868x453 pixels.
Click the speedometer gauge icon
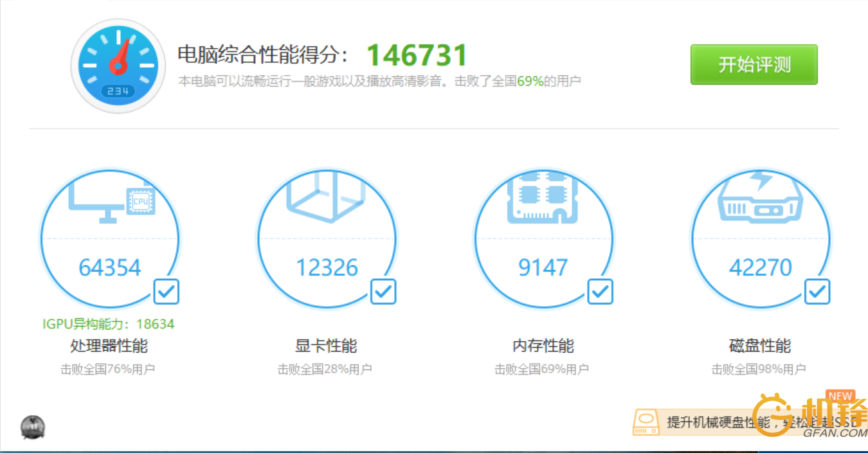(118, 66)
